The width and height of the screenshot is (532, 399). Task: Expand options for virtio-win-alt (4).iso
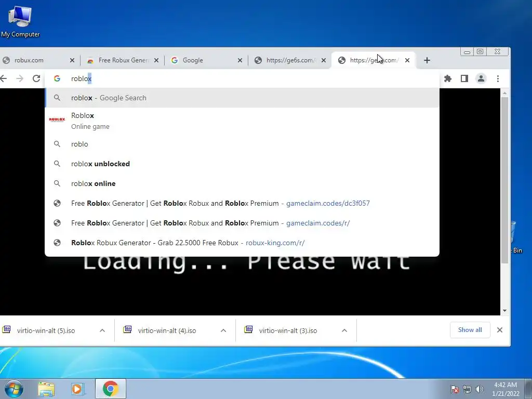(223, 330)
